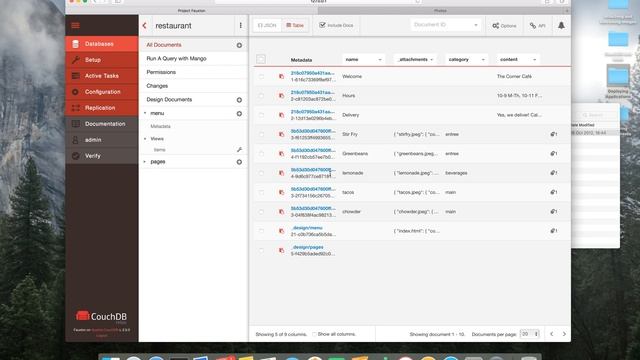Open the Changes feed
Screen dimensions: 640x360
pos(157,86)
